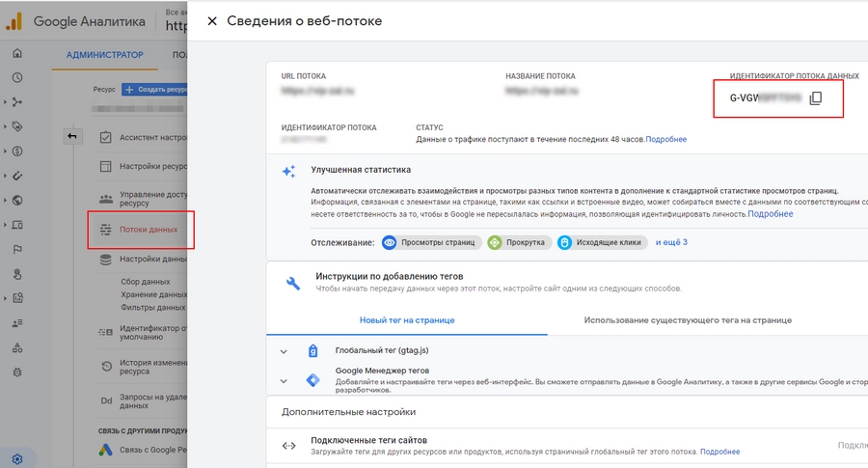Viewport: 868px width, 468px height.
Task: Open the Retention magnet icon
Action: click(17, 176)
